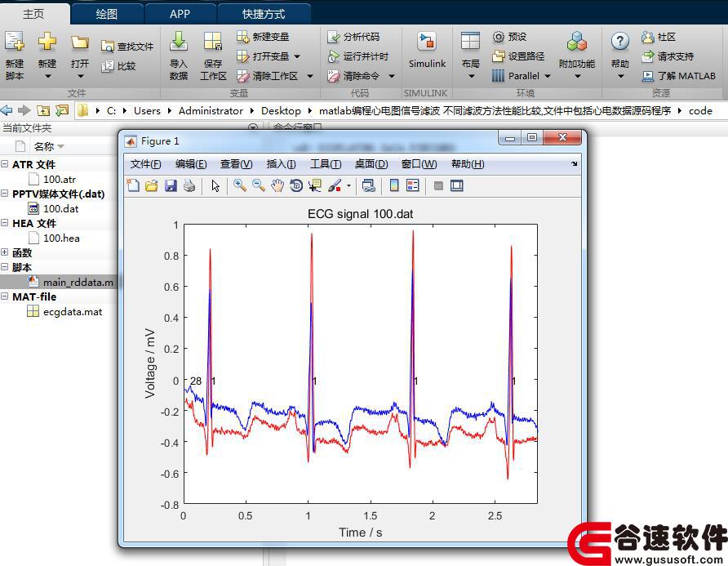Click Open File icon in Figure 1 toolbar
The width and height of the screenshot is (728, 566).
click(x=151, y=185)
